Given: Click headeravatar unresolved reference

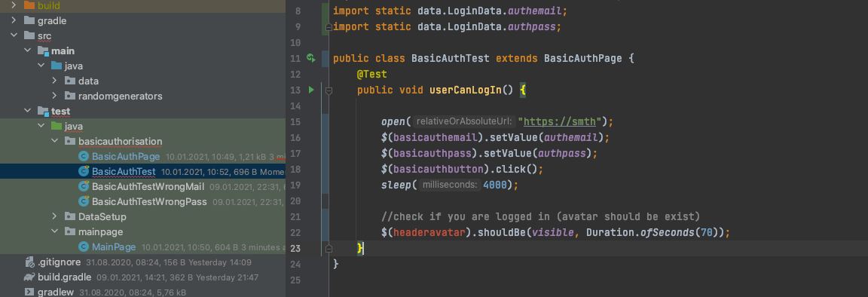Looking at the screenshot, I should pyautogui.click(x=429, y=232).
